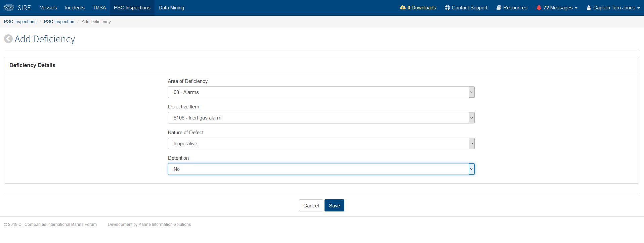Click the 2019 OCIMF copyright text
This screenshot has width=644, height=243.
pos(50,225)
